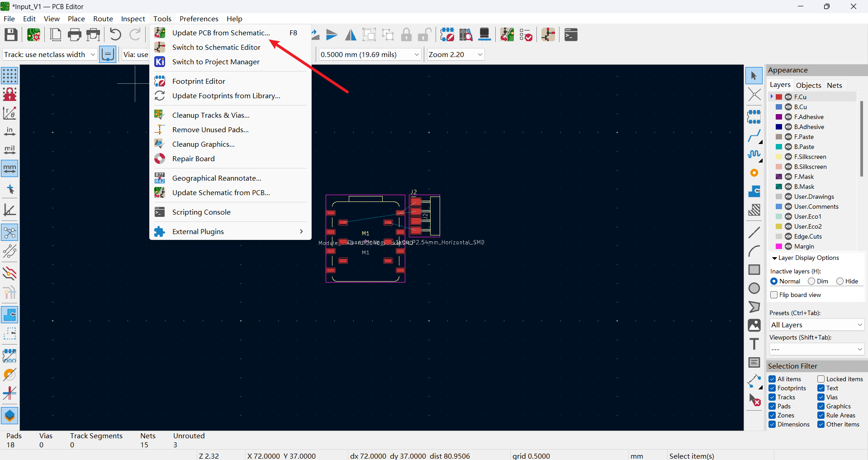Toggle ratsnest display icon
Screen dimensions: 868x460
9,233
